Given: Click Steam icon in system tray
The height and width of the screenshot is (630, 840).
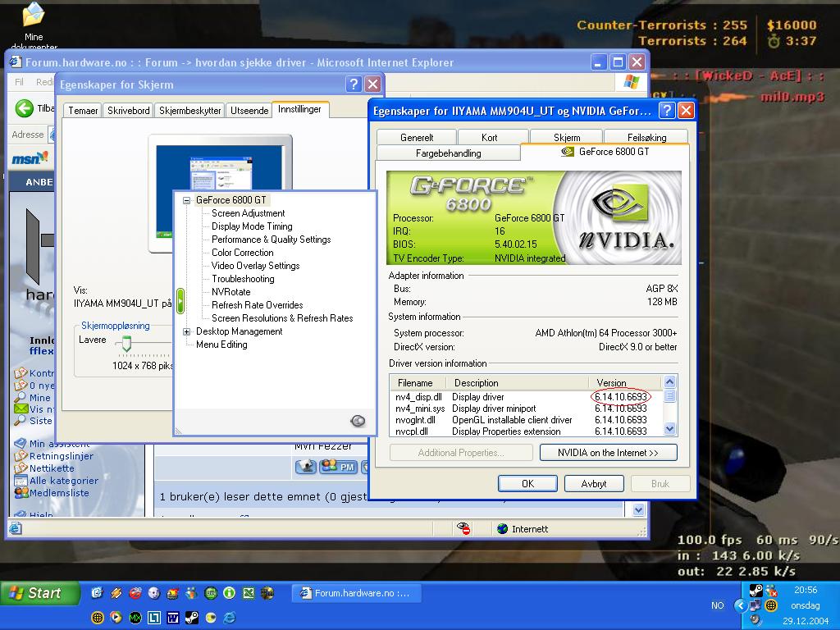Looking at the screenshot, I should (756, 591).
